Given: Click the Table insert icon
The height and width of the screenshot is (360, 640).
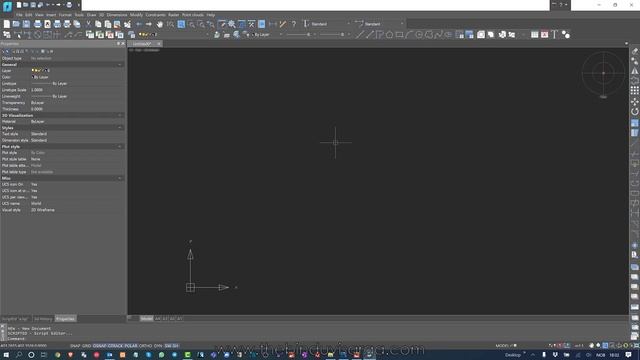Looking at the screenshot, I should click(x=534, y=35).
